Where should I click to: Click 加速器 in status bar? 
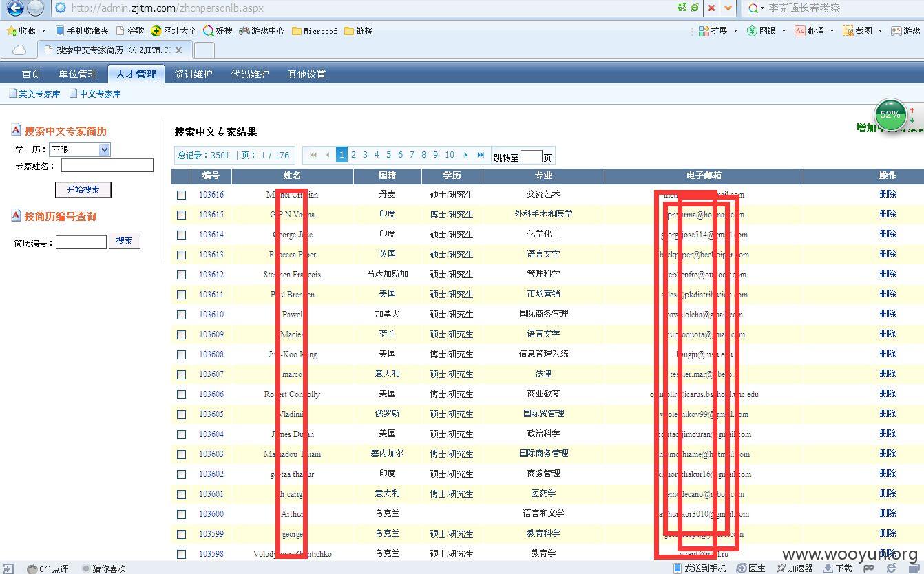point(794,568)
